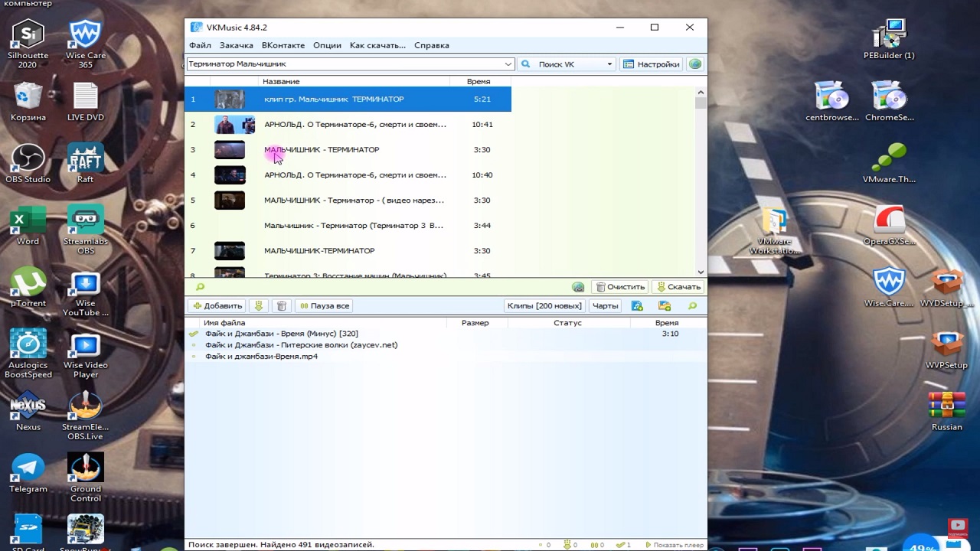Open Клипы [200 новых] list

point(544,305)
